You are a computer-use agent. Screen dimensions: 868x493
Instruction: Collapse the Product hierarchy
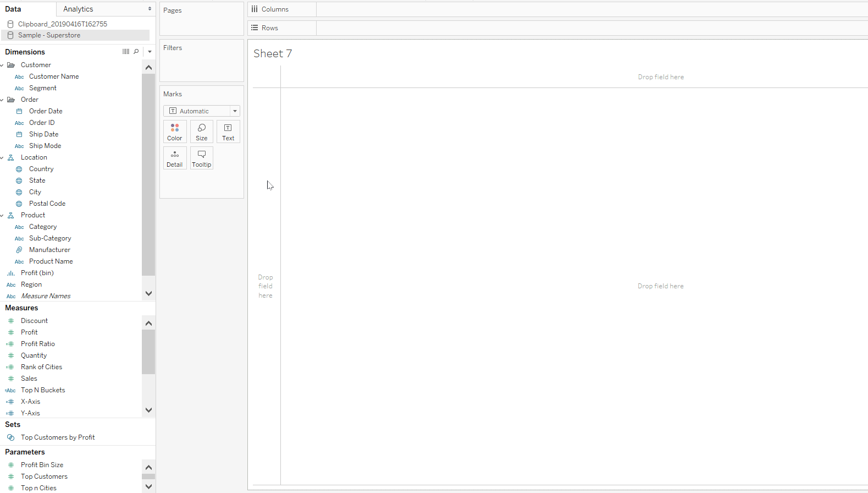tap(2, 215)
